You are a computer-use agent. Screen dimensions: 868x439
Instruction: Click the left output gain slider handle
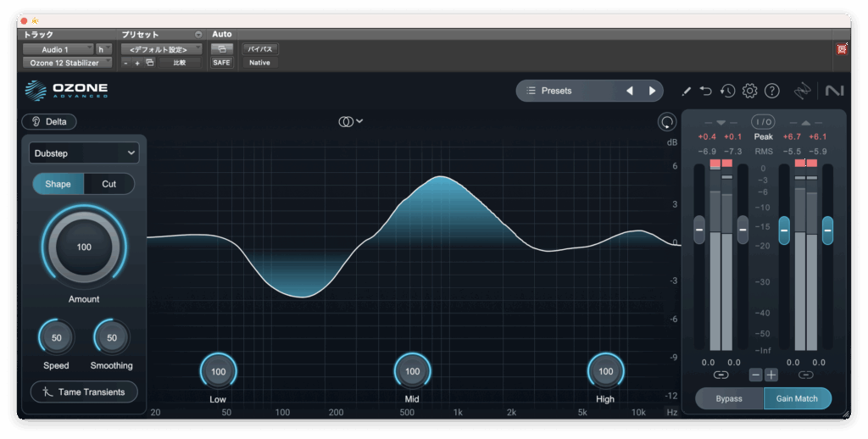784,229
